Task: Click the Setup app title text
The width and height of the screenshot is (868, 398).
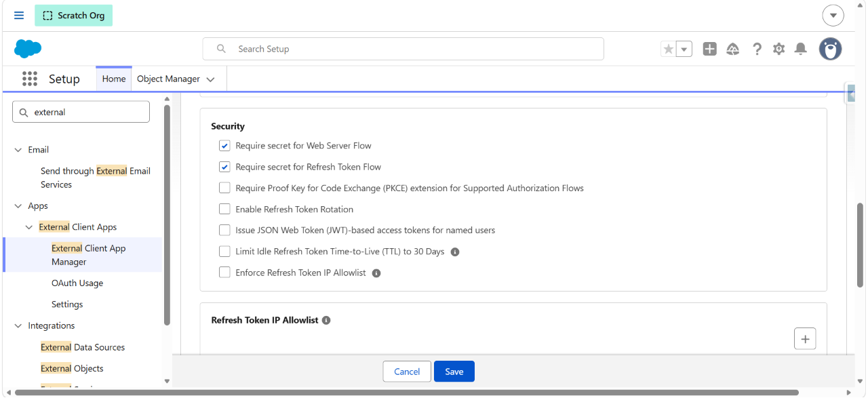Action: [64, 79]
